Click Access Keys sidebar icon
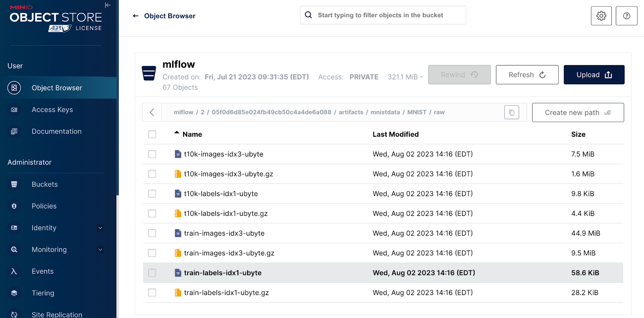Viewport: 644px width, 318px height. coord(14,109)
